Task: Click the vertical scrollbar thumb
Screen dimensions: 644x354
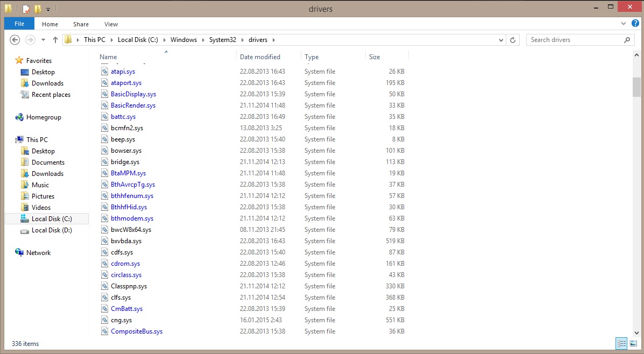Action: 636,86
